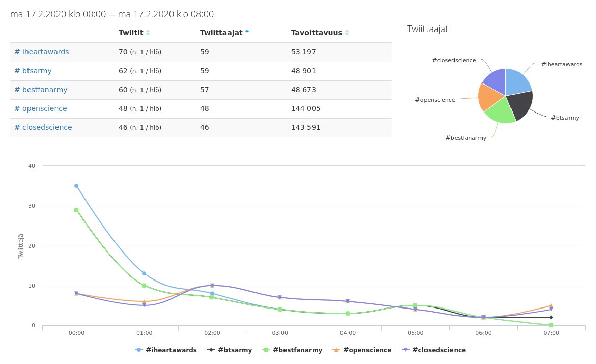This screenshot has width=596, height=364.
Task: Toggle #openscience series in chart legend
Action: tap(362, 350)
